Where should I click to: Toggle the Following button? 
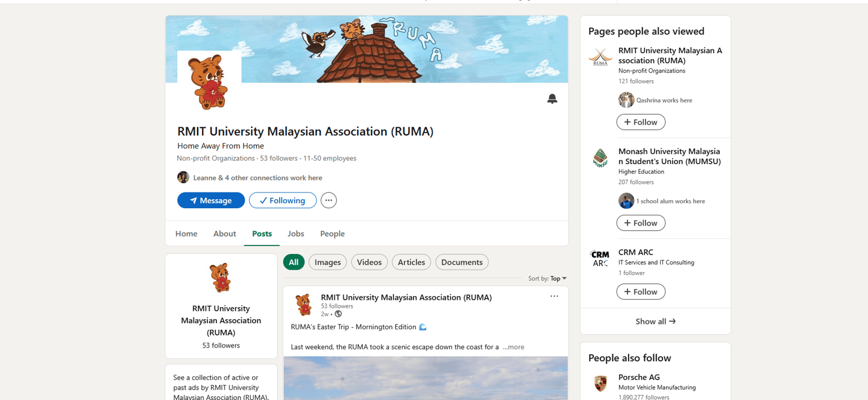coord(283,200)
